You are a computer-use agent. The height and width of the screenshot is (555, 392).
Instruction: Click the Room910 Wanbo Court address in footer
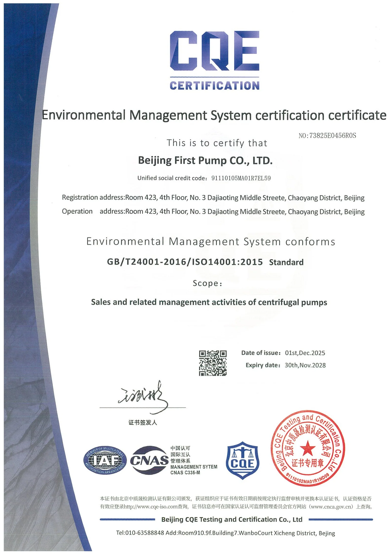250,533
